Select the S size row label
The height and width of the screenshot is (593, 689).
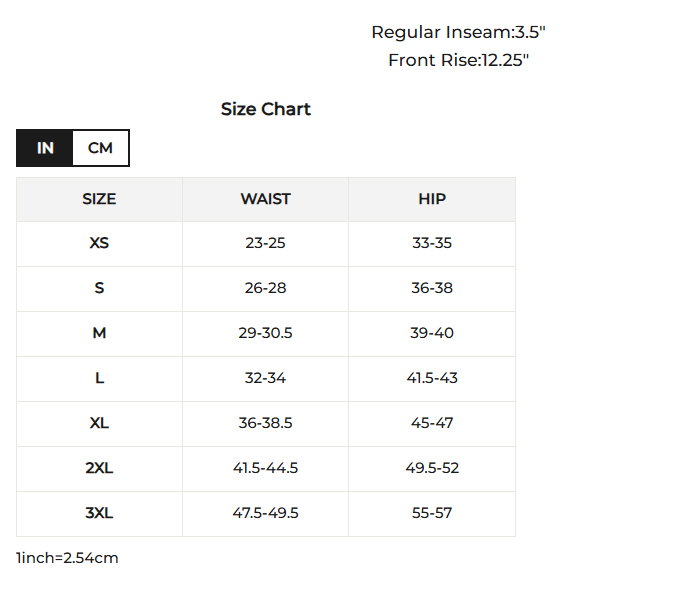(99, 288)
